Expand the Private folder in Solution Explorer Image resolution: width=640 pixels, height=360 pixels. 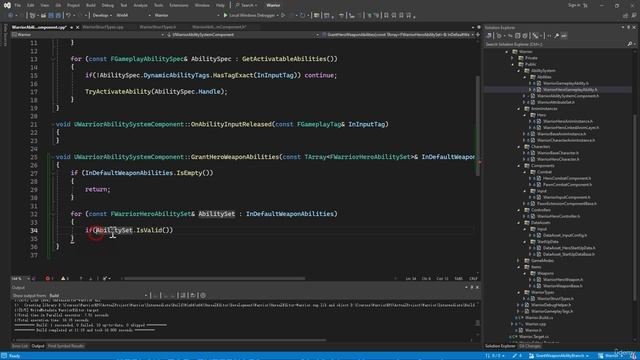(513, 58)
